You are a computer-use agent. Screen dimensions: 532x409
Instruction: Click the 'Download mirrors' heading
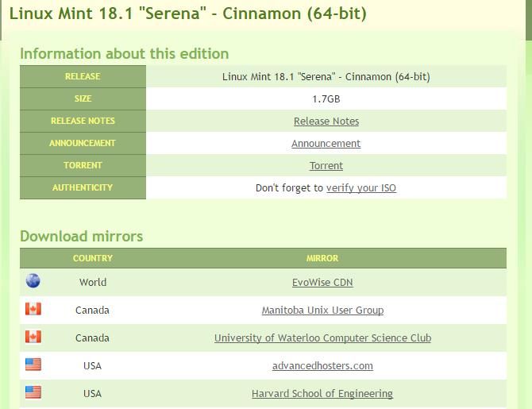(82, 236)
